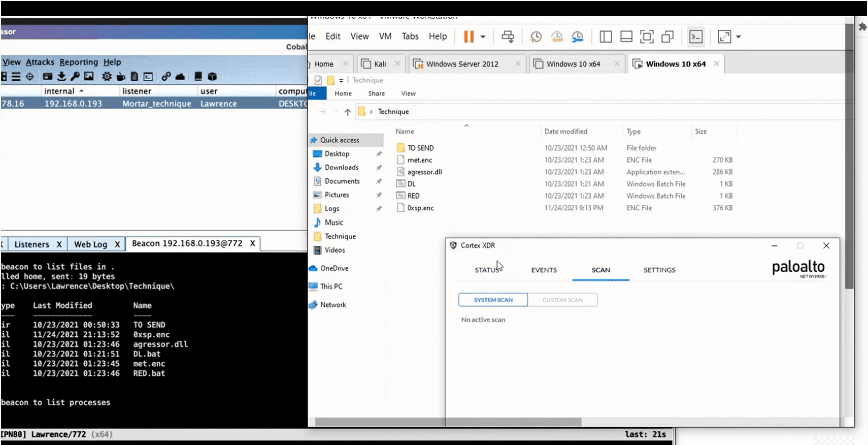Open Attacks menu in Cobalt Strike

(40, 62)
